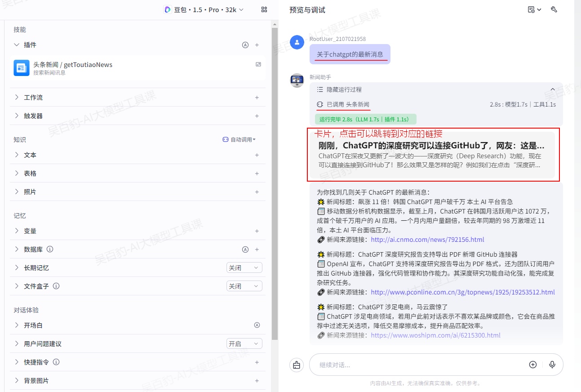
Task: Open the woshipm.com news source link
Action: click(x=435, y=335)
